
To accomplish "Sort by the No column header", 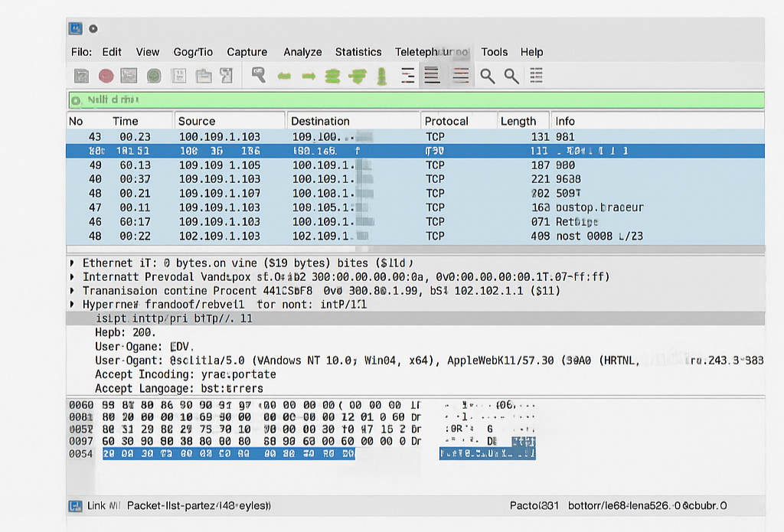I will click(x=76, y=121).
